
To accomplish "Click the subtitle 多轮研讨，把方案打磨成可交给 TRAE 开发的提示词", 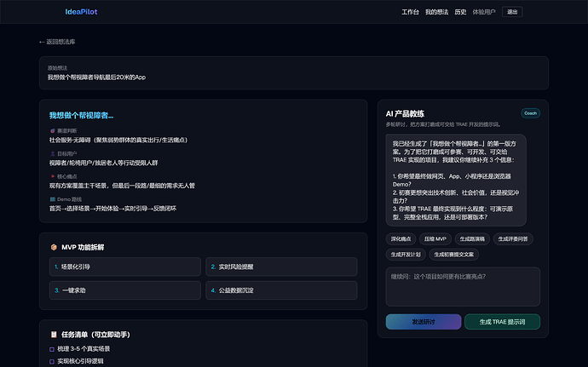I will coord(443,124).
